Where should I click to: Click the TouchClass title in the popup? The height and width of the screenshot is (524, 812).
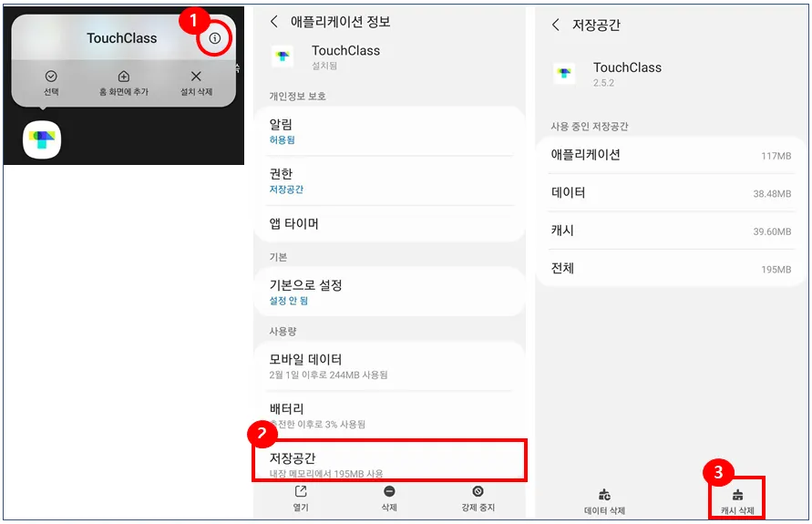pos(122,38)
